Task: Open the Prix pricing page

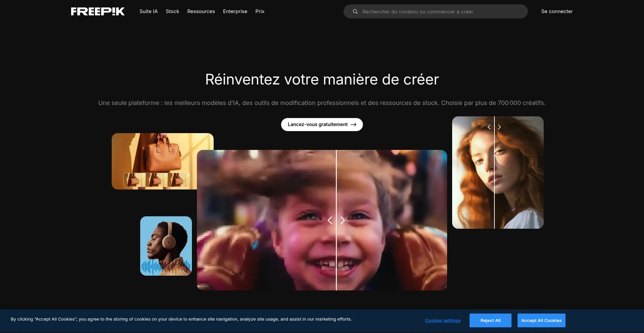Action: [260, 11]
